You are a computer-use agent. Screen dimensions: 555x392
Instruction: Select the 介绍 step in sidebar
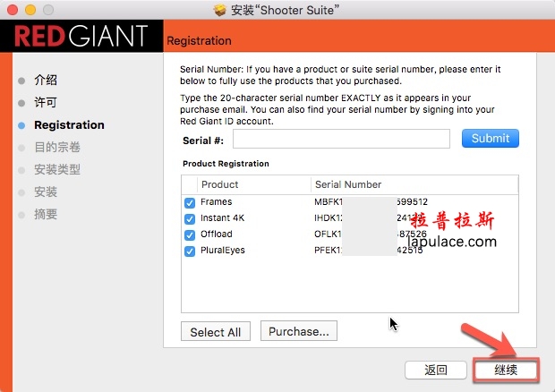pyautogui.click(x=46, y=80)
